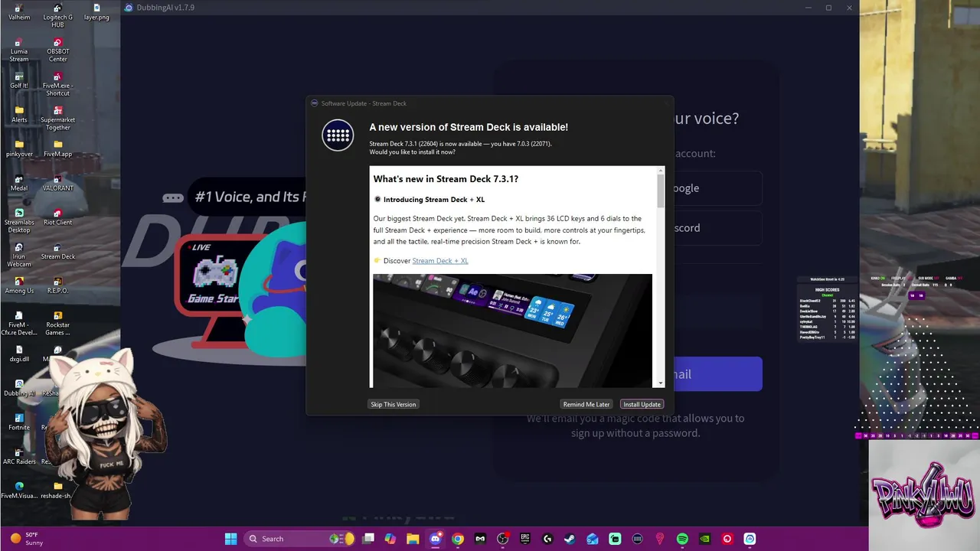Open OBSBOT Center desktop icon
The image size is (980, 551).
[x=58, y=51]
